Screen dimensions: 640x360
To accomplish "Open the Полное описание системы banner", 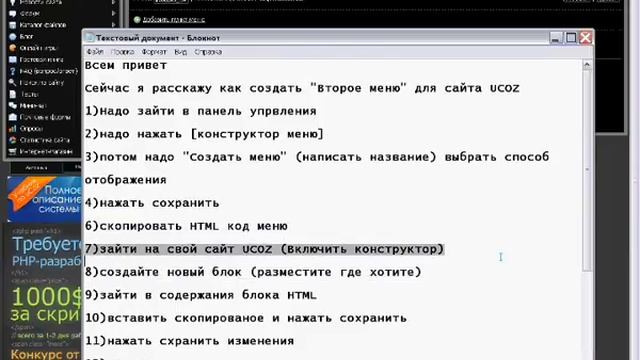I will coord(44,200).
